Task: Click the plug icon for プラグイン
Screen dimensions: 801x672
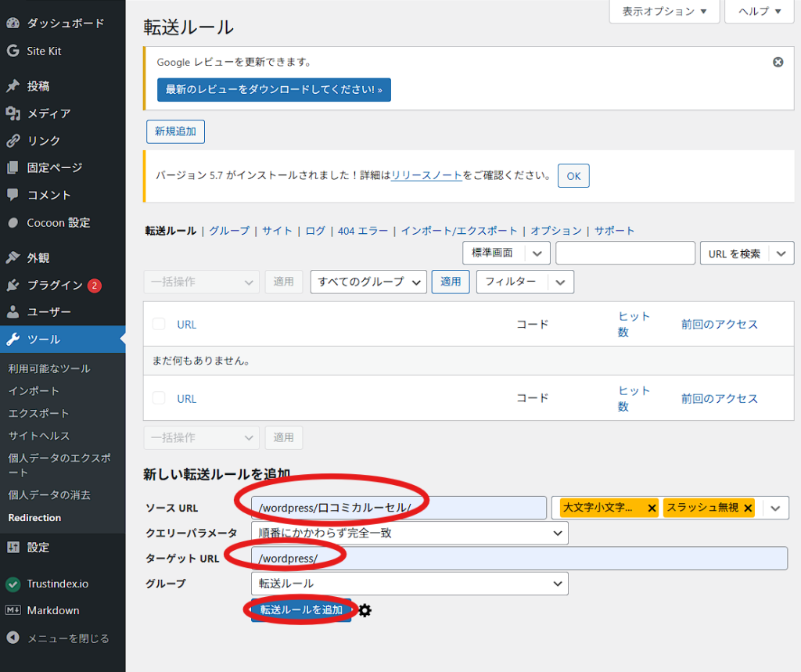Action: (13, 286)
